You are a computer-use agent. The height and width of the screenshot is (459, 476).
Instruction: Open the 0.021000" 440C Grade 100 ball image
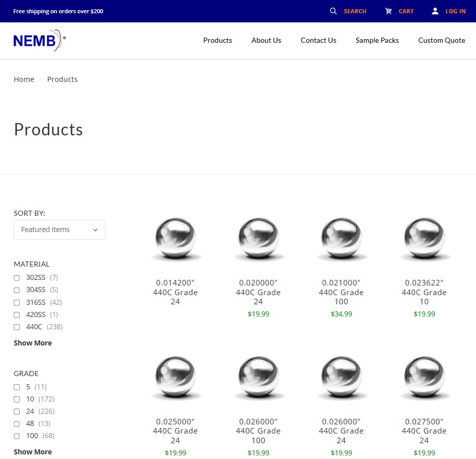tap(341, 239)
